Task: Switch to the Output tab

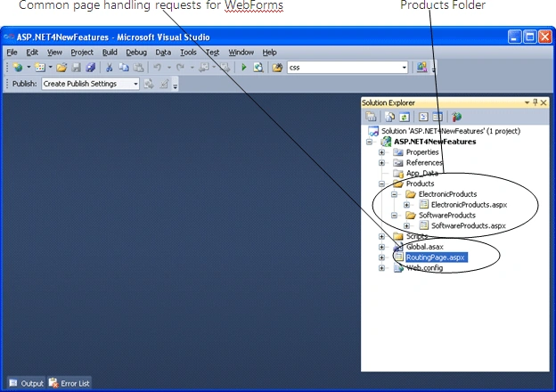Action: click(x=26, y=383)
